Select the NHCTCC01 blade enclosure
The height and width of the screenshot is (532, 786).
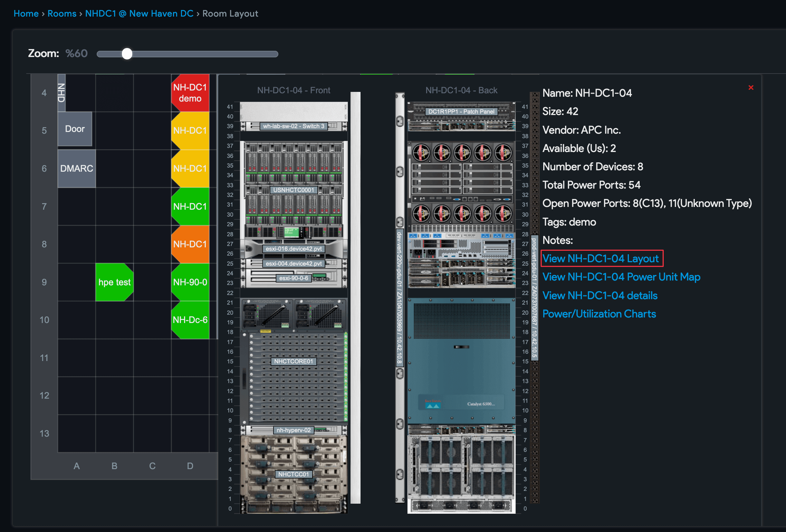click(x=294, y=474)
